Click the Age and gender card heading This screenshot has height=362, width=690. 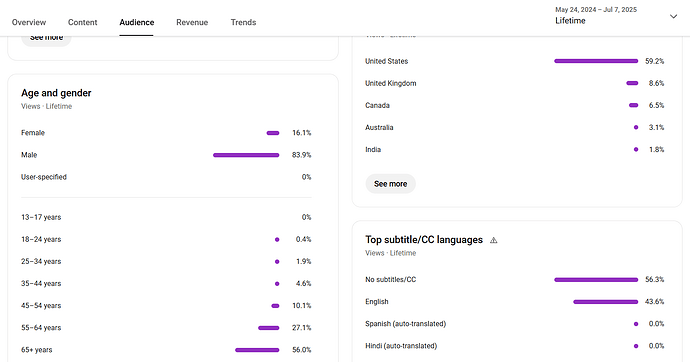(56, 93)
